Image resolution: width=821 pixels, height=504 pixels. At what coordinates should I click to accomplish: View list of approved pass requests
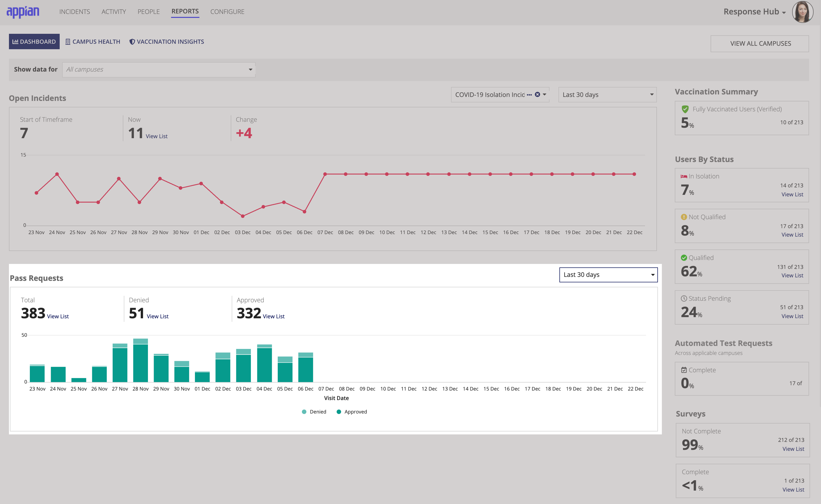[x=274, y=316]
